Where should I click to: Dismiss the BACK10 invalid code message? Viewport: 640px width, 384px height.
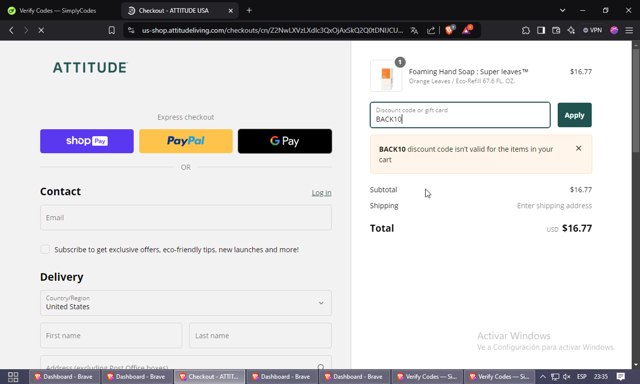pos(578,148)
